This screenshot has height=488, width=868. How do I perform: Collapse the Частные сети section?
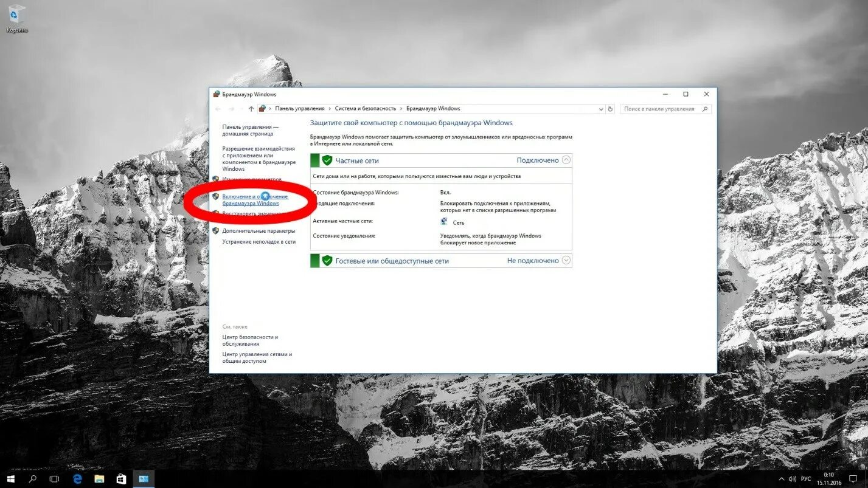(x=566, y=160)
